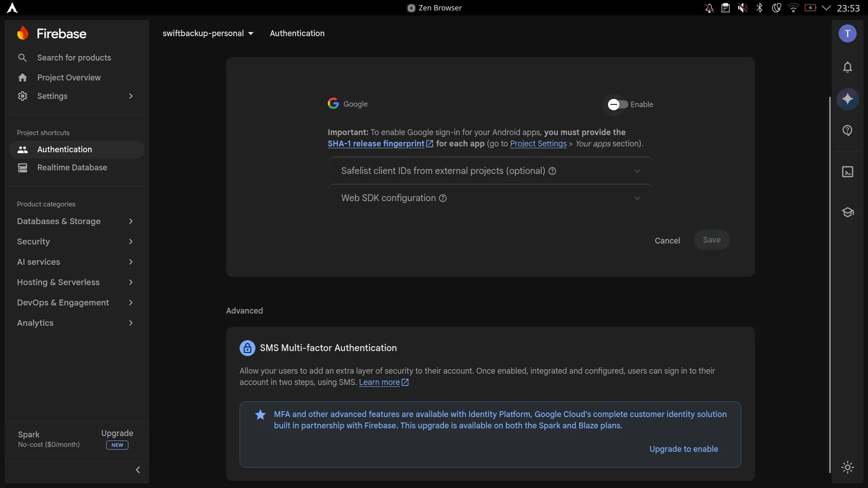The image size is (868, 488).
Task: Click the Settings gear icon in sidebar
Action: (23, 96)
